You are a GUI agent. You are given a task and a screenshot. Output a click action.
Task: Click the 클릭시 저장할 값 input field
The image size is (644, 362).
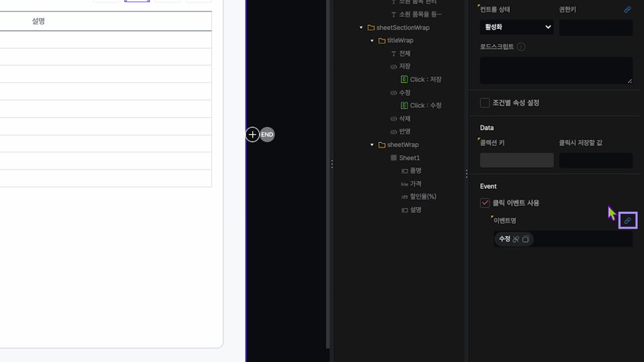(x=596, y=160)
